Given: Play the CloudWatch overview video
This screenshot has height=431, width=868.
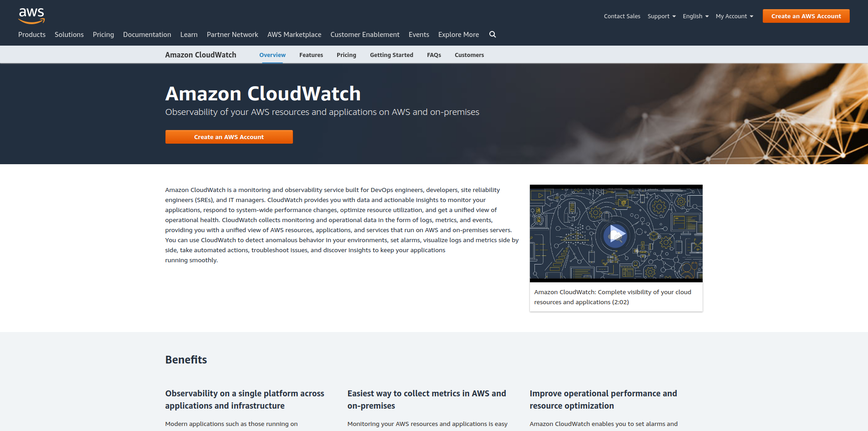Looking at the screenshot, I should click(x=615, y=235).
